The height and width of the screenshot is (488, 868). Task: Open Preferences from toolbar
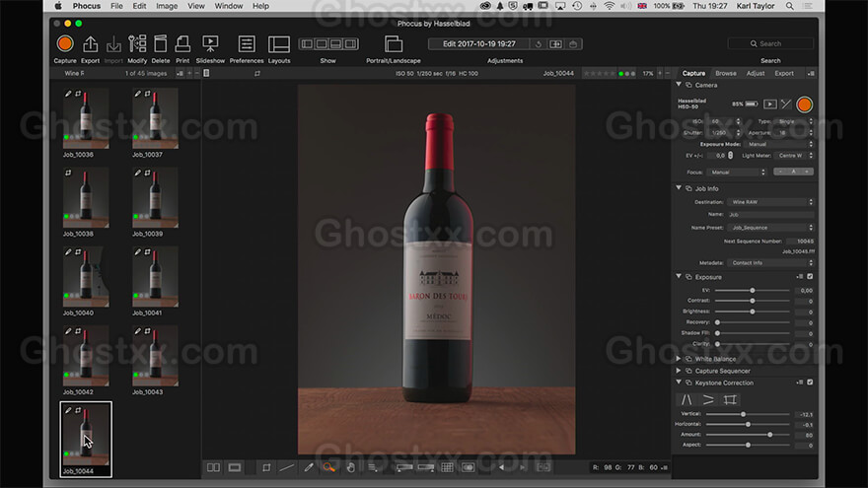pos(247,43)
